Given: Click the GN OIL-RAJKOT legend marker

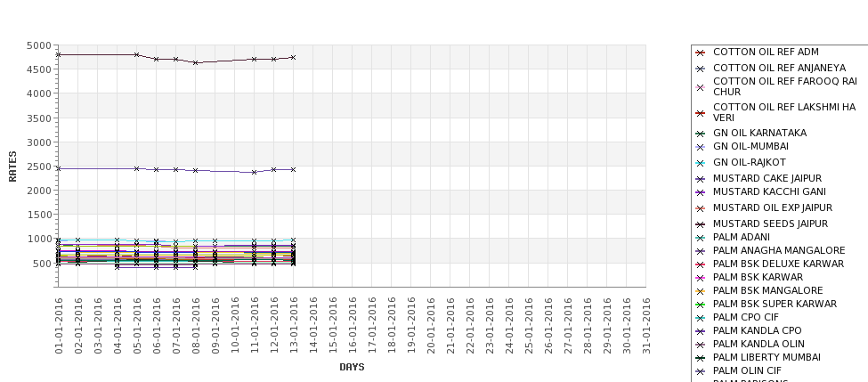Looking at the screenshot, I should pyautogui.click(x=700, y=163).
